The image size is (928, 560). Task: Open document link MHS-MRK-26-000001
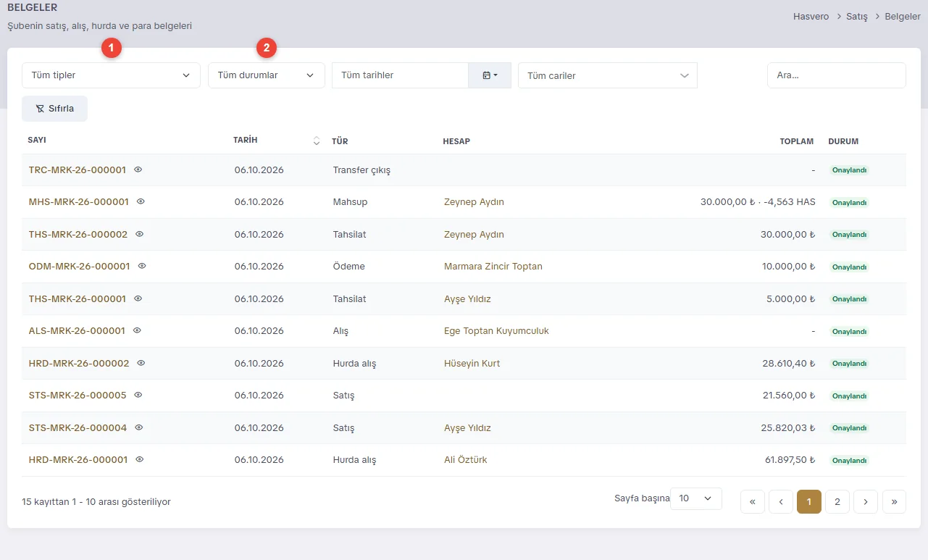pyautogui.click(x=79, y=202)
